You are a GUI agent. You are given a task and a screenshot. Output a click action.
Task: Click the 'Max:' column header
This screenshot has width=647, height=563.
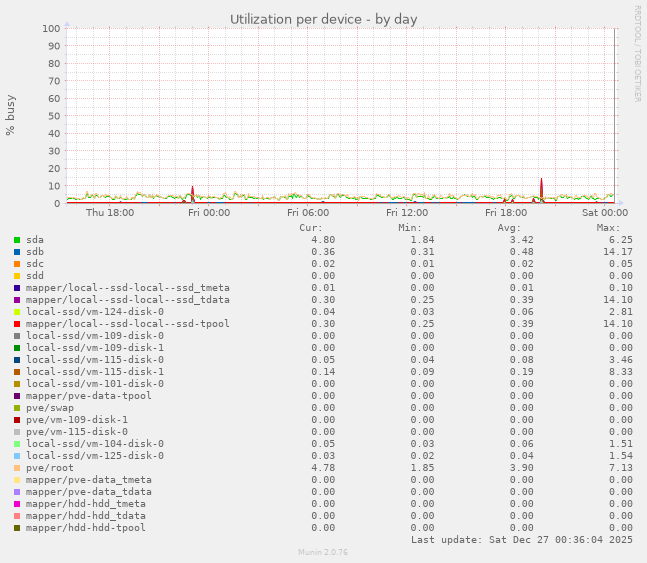pos(608,228)
